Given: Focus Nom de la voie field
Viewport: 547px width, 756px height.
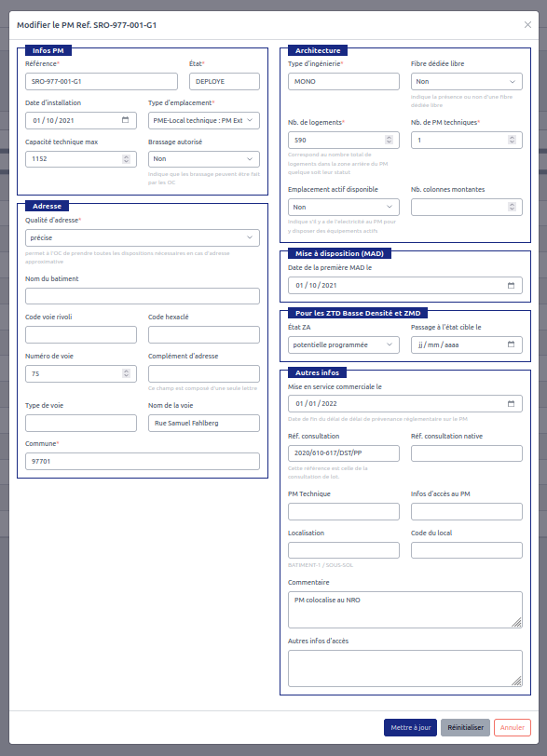Looking at the screenshot, I should tap(203, 423).
